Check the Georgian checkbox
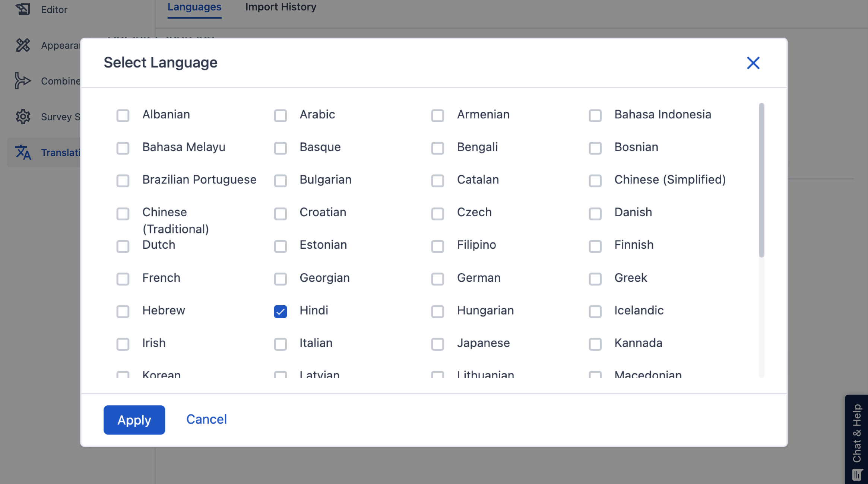This screenshot has width=868, height=484. [281, 279]
